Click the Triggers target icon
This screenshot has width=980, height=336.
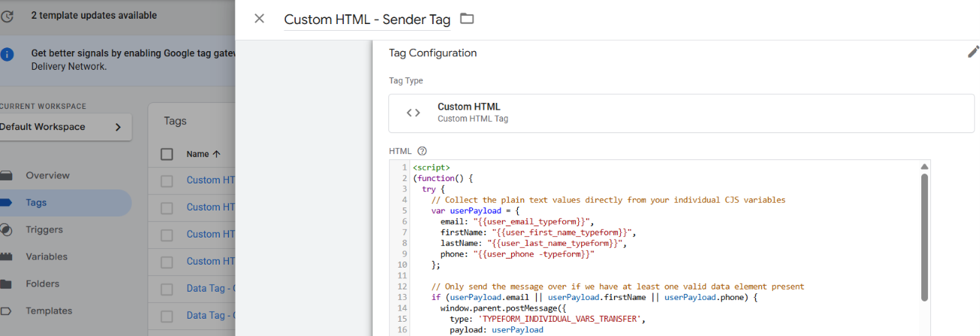[6, 229]
